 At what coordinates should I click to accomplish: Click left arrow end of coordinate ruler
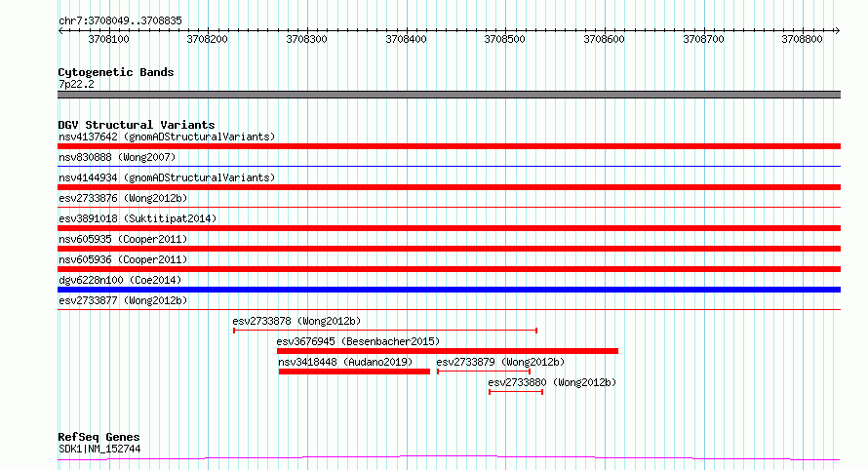point(60,30)
